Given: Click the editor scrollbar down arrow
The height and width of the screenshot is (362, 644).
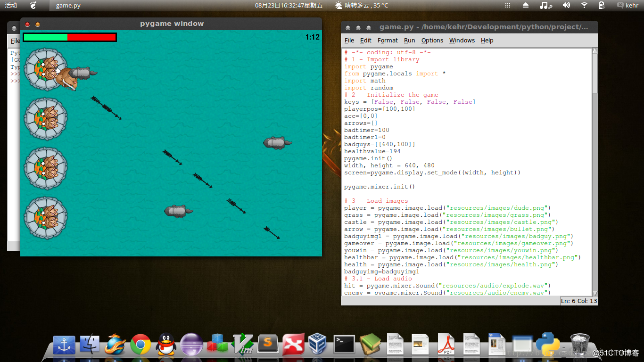Looking at the screenshot, I should tap(595, 293).
